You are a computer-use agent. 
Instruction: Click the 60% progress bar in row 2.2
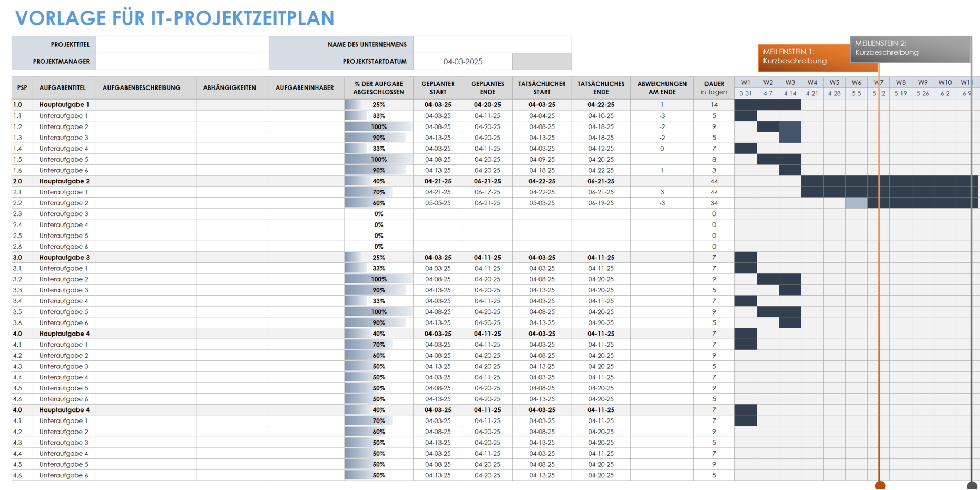click(x=378, y=203)
